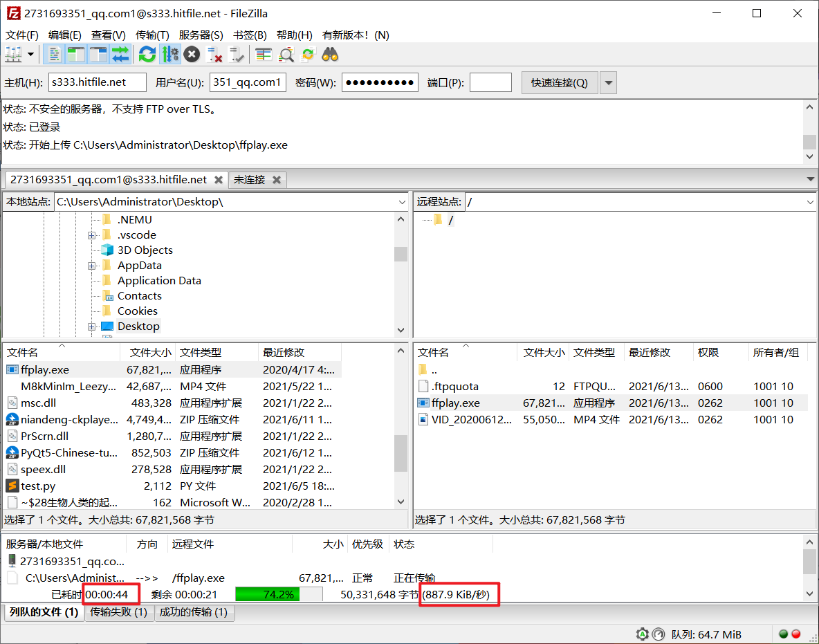Open the 传输(T) menu
Viewport: 819px width, 644px height.
[152, 35]
